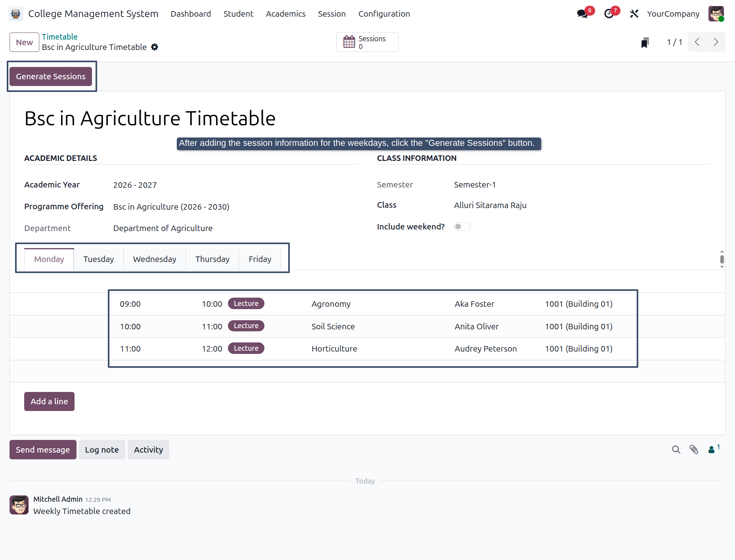Open the Configuration menu

tap(384, 14)
